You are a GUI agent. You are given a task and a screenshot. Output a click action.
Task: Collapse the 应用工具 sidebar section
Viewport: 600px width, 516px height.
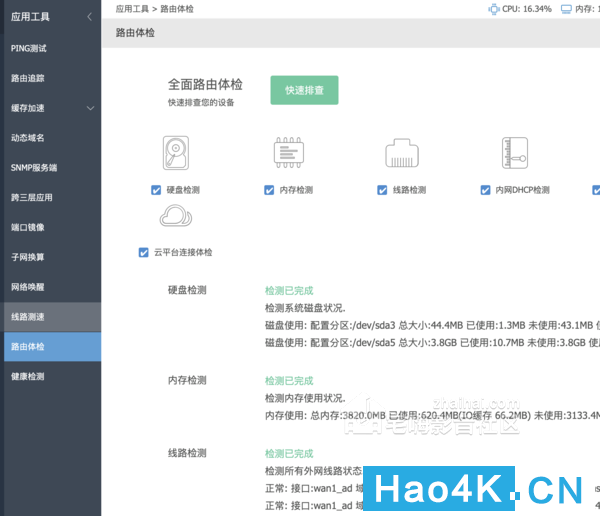click(x=90, y=17)
